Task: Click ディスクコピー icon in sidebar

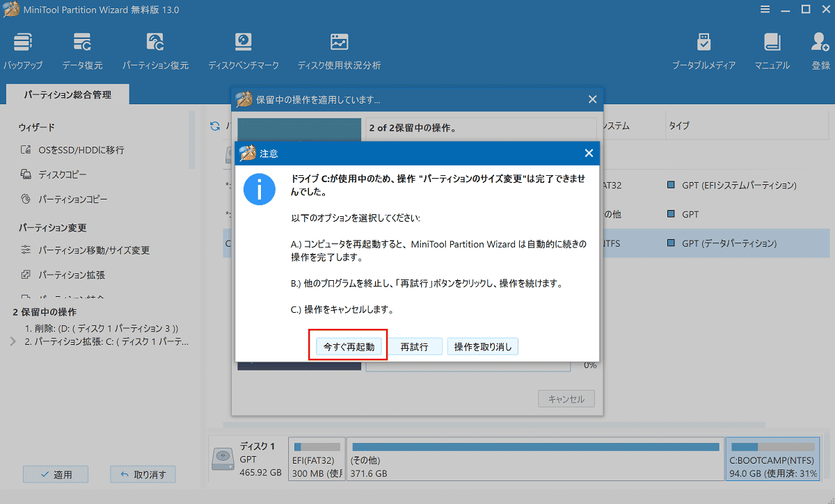Action: (x=26, y=174)
